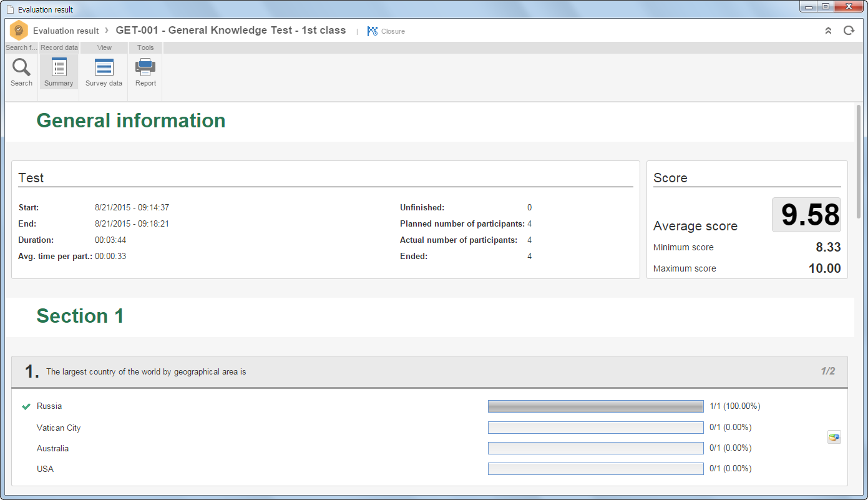This screenshot has height=500, width=868.
Task: Click the Section 1 heading
Action: pos(80,316)
